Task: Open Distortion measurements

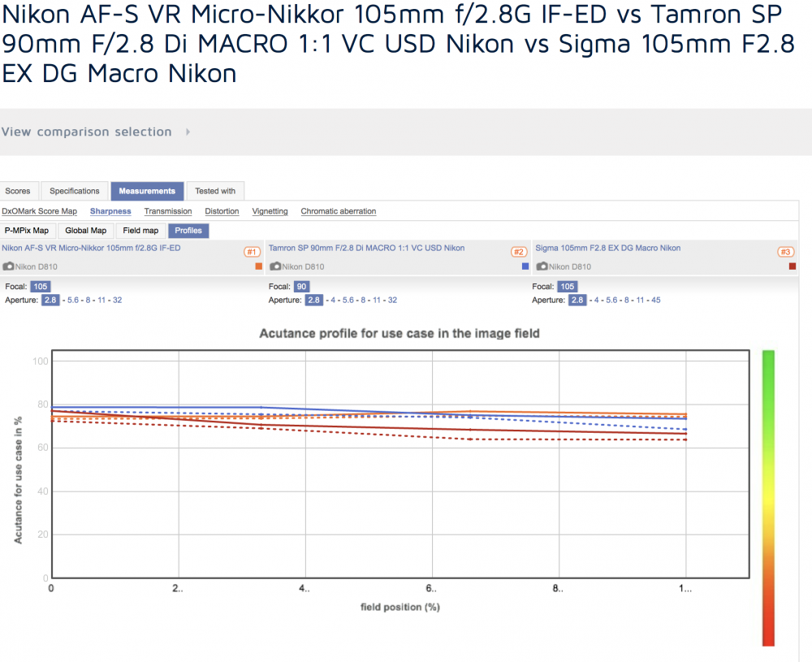Action: (222, 211)
